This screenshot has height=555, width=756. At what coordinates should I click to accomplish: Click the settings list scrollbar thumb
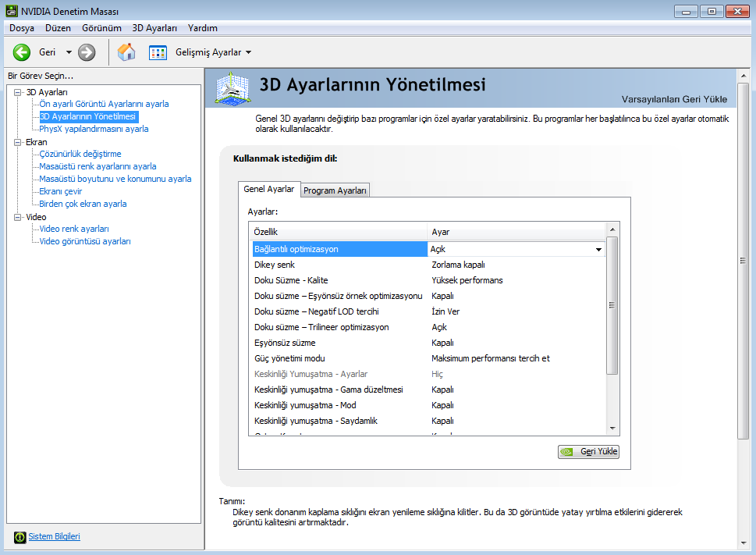pos(612,305)
